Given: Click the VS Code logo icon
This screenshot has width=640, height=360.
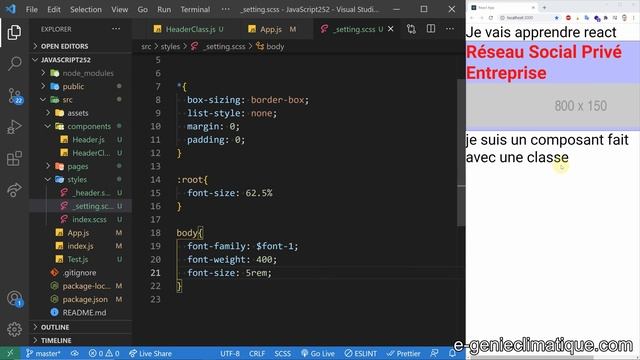Looking at the screenshot, I should (11, 9).
